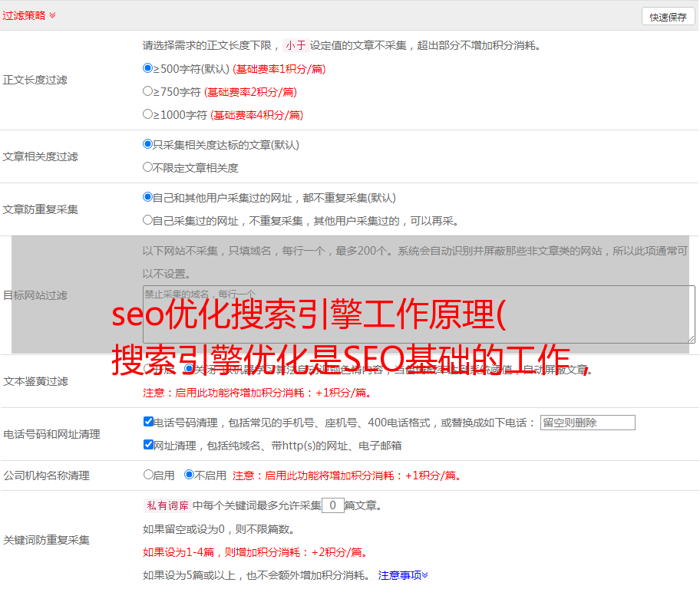The width and height of the screenshot is (700, 589).
Task: Enable 公司机构名称清理 with 启用
Action: click(x=148, y=475)
